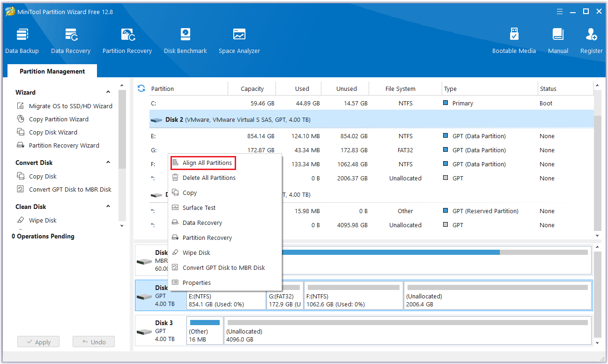This screenshot has width=608, height=364.
Task: Select Convert GPT Disk to MBR Disk in the menu
Action: (x=224, y=267)
